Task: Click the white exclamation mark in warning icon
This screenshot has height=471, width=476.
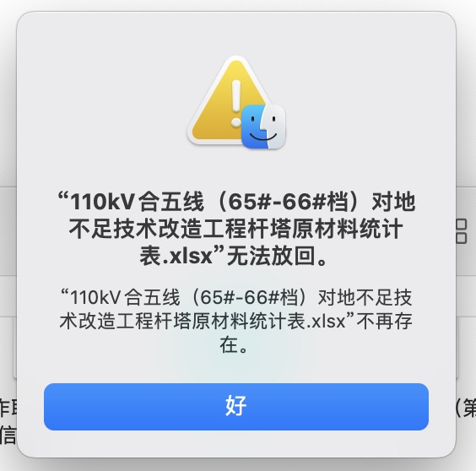Action: pyautogui.click(x=236, y=103)
